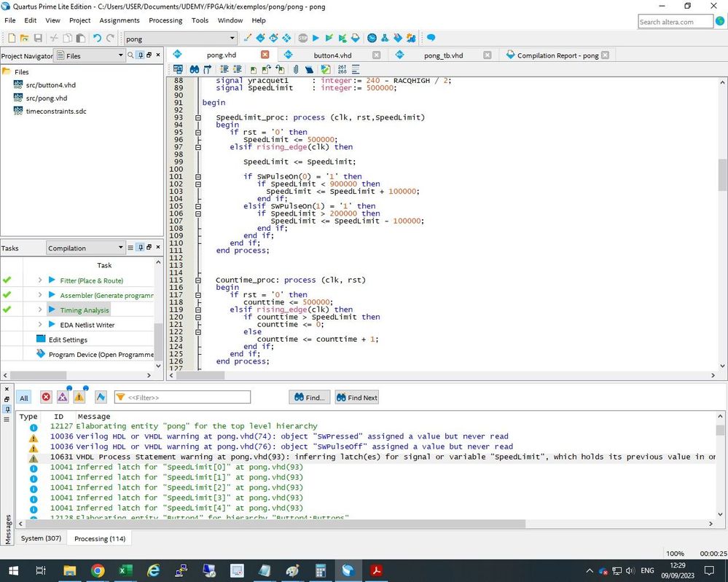Click the Start Compilation play icon

point(316,38)
